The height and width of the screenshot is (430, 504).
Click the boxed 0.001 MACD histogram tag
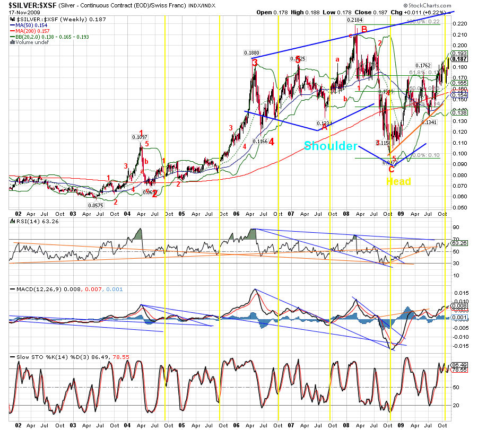point(459,317)
